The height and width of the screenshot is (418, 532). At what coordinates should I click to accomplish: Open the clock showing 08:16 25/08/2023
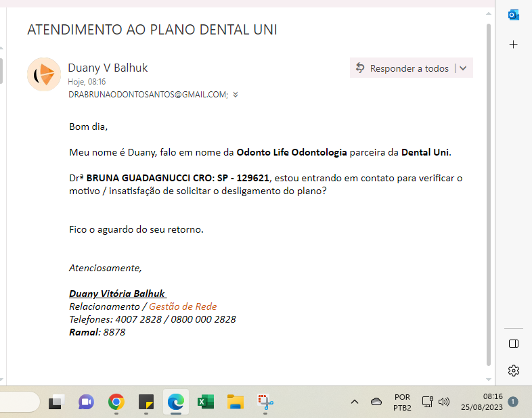tap(482, 402)
